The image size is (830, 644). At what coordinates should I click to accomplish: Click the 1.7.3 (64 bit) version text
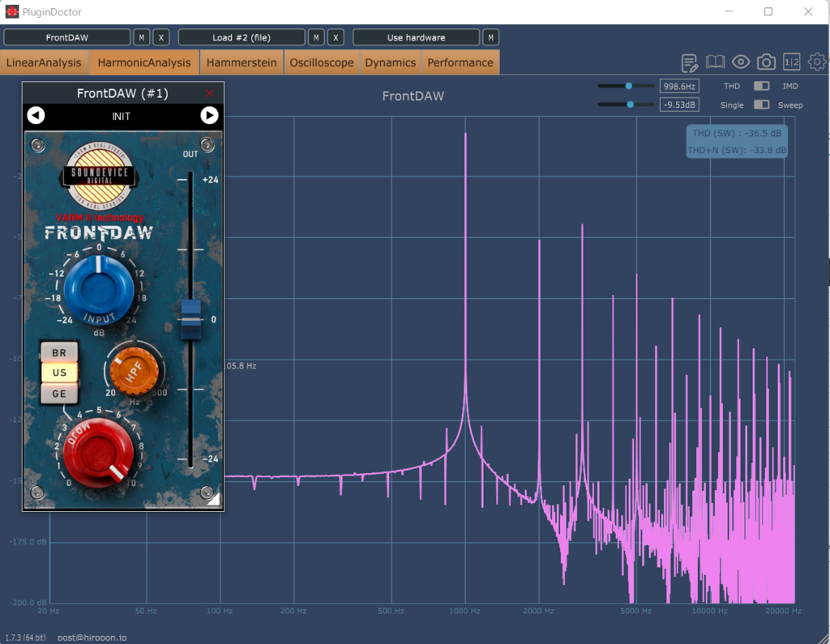click(26, 638)
